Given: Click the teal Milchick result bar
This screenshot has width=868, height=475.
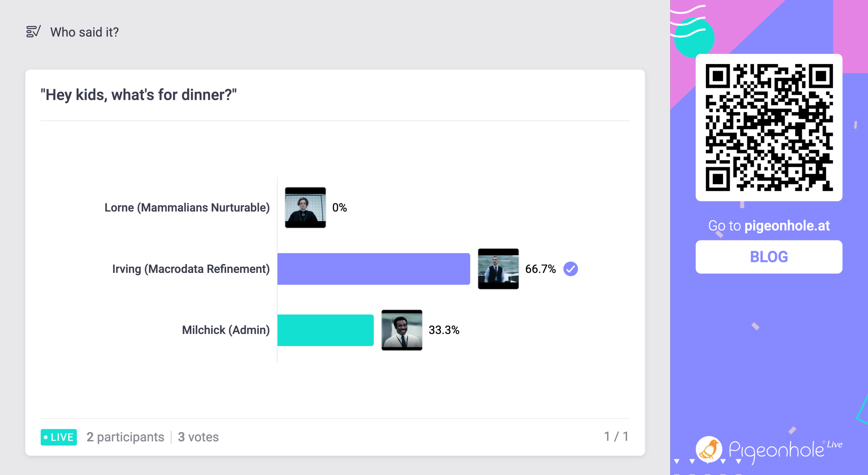Looking at the screenshot, I should pos(325,330).
